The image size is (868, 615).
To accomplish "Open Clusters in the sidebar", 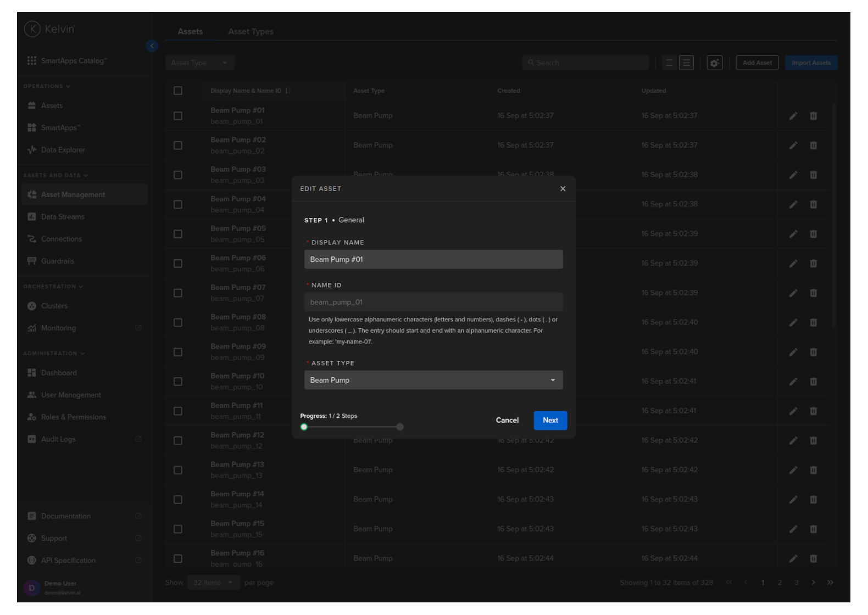I will (54, 306).
